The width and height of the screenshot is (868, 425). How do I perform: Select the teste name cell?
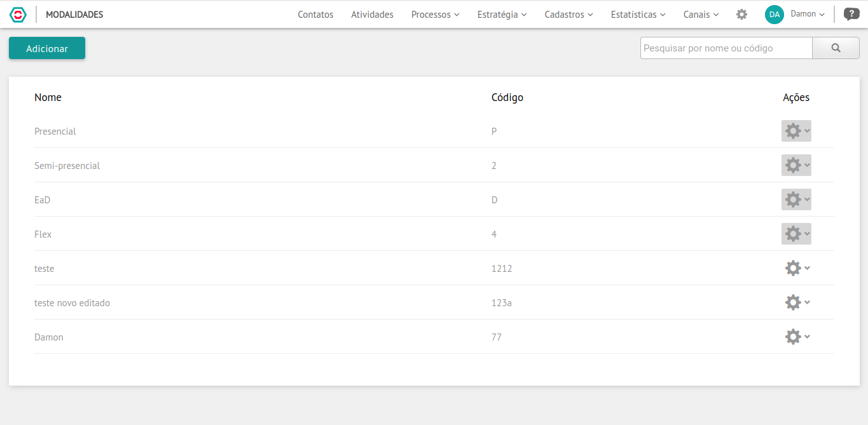click(45, 269)
